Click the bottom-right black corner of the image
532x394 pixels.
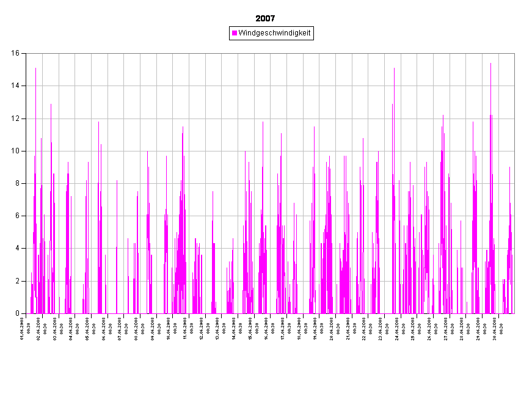point(528,390)
